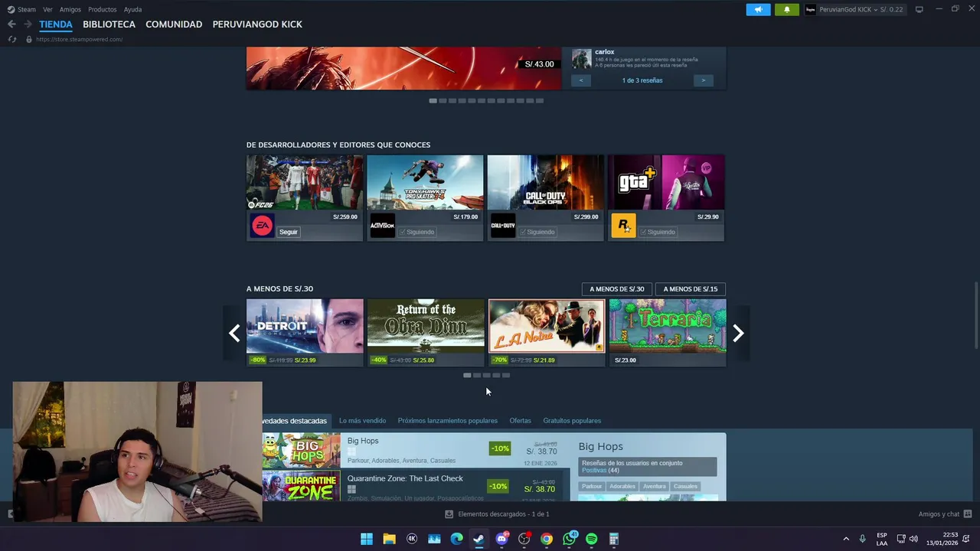
Task: Expand the hidden system tray icons chevron
Action: (x=846, y=539)
